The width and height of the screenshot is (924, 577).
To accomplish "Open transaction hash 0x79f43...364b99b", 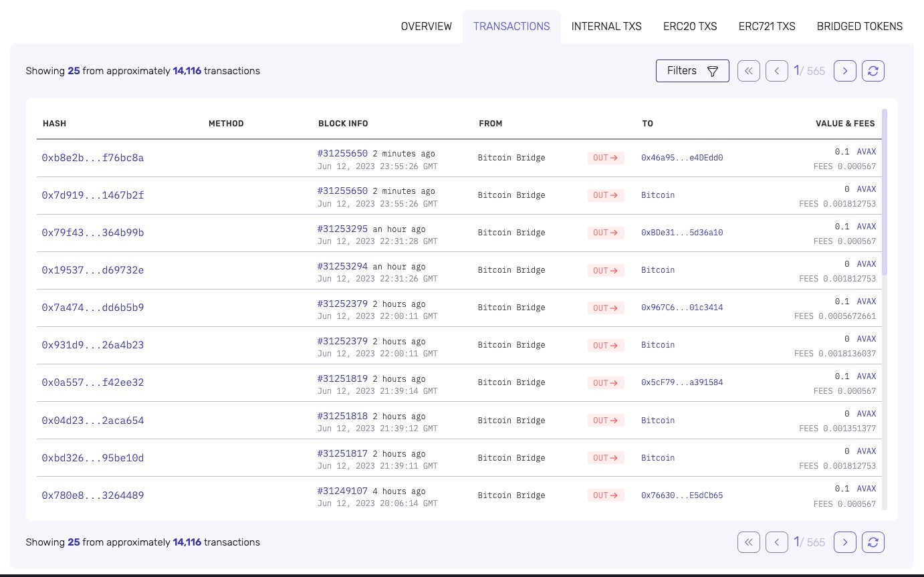I will [x=93, y=233].
